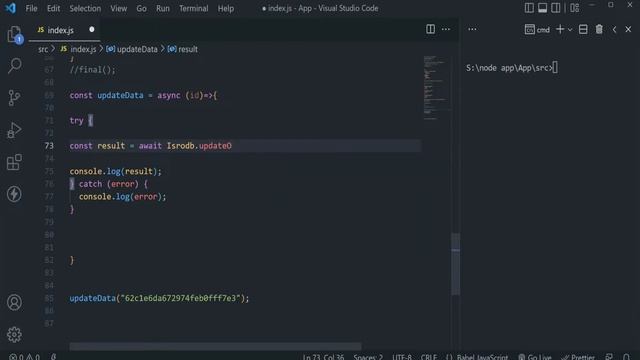Change the Spaces: 2 indentation setting

point(368,357)
